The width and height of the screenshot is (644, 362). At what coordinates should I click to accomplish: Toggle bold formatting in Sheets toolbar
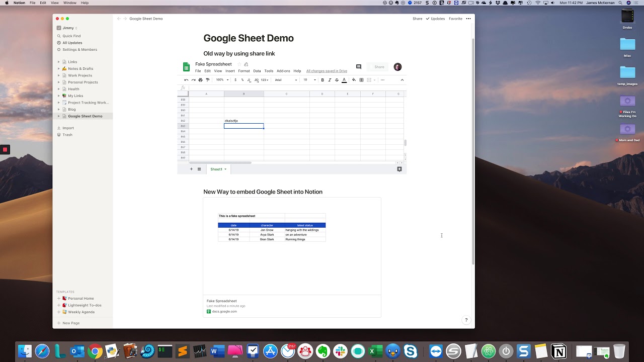click(323, 80)
